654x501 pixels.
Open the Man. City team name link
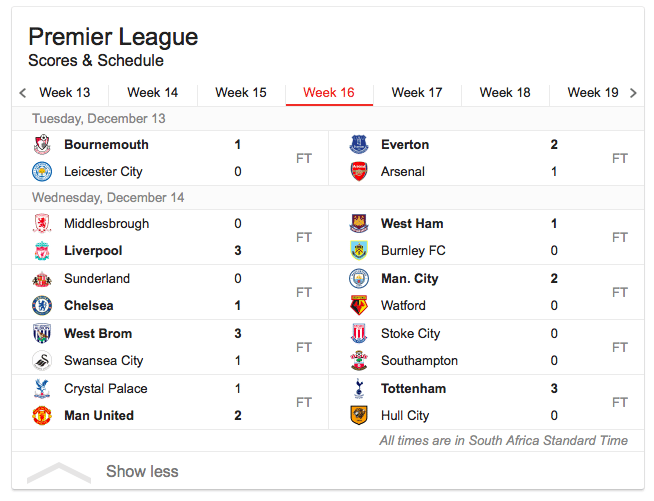[410, 278]
